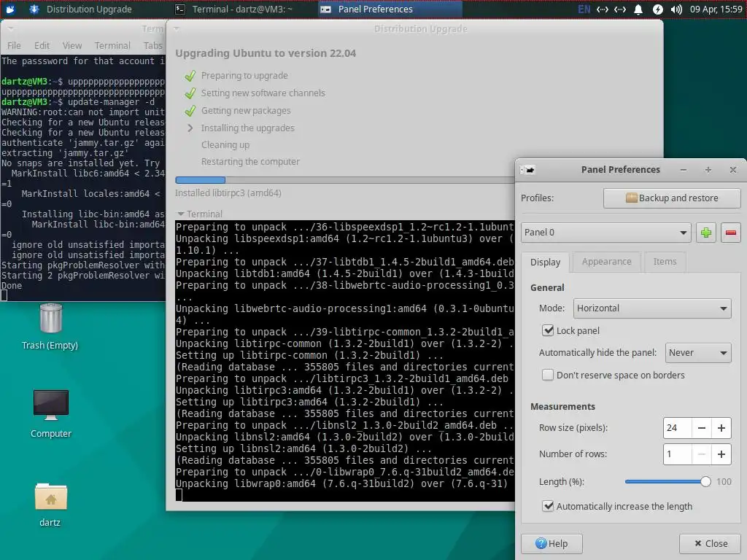Click the Number of rows field

tap(677, 454)
